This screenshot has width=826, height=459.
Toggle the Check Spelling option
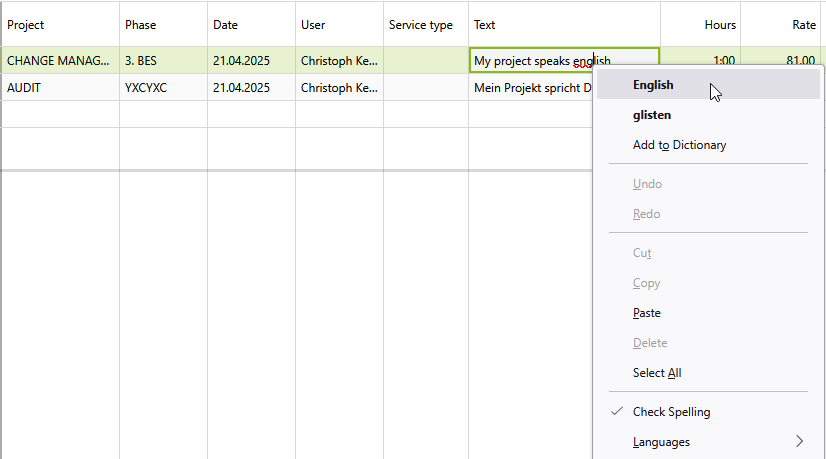click(671, 412)
